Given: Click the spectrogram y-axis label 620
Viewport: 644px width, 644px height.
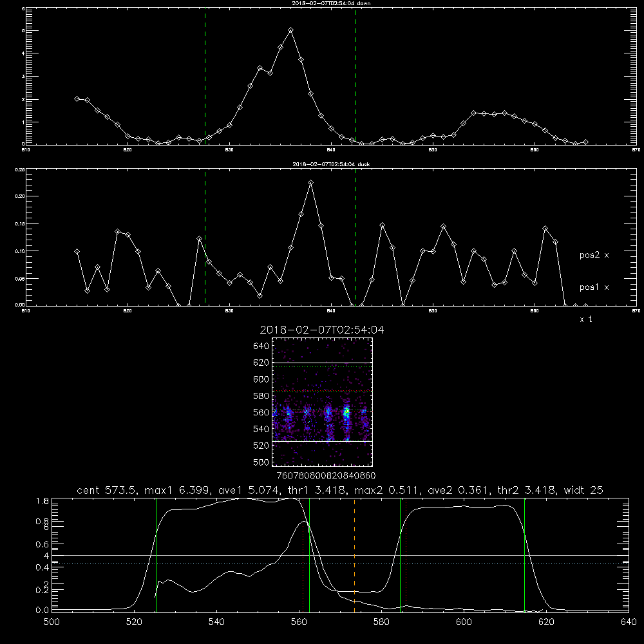Looking at the screenshot, I should coord(261,363).
